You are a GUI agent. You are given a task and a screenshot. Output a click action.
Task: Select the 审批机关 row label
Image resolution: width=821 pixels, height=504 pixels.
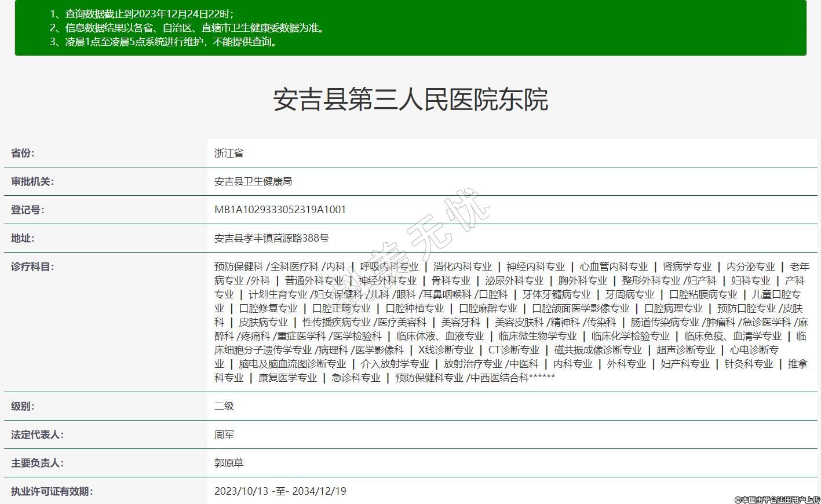(x=32, y=181)
